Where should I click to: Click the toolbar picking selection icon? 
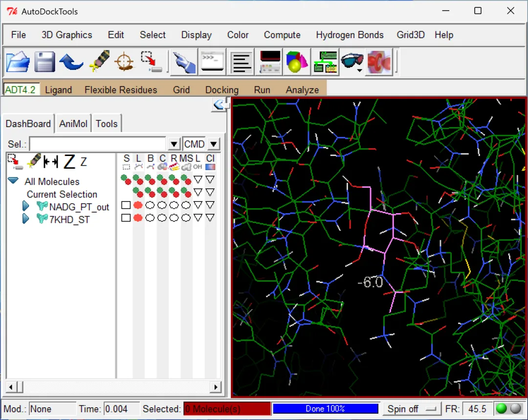(x=151, y=62)
